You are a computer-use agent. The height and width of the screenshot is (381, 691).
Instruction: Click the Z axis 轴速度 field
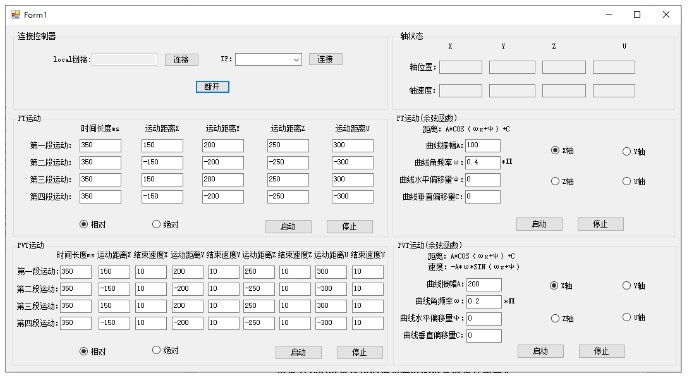[564, 91]
